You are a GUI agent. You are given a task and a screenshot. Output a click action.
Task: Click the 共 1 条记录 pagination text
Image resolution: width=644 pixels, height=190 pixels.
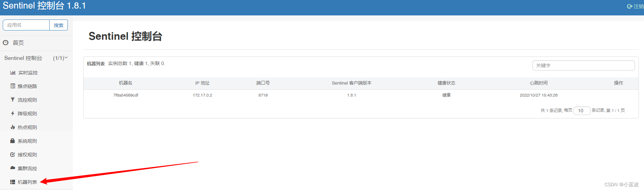point(551,110)
